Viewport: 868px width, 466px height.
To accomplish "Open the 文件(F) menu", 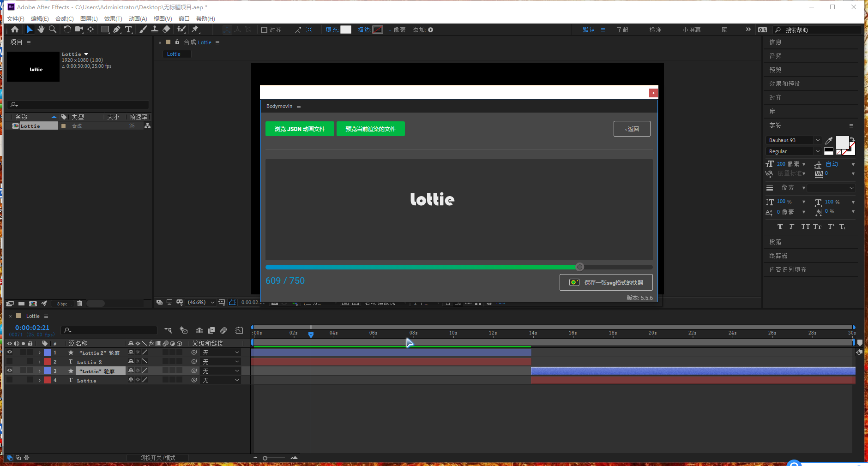I will coord(16,19).
